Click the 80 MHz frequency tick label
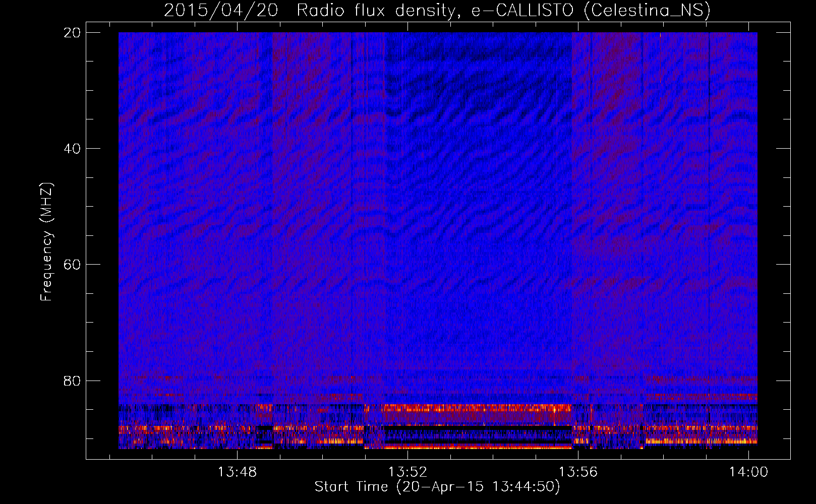This screenshot has height=504, width=816. 72,381
